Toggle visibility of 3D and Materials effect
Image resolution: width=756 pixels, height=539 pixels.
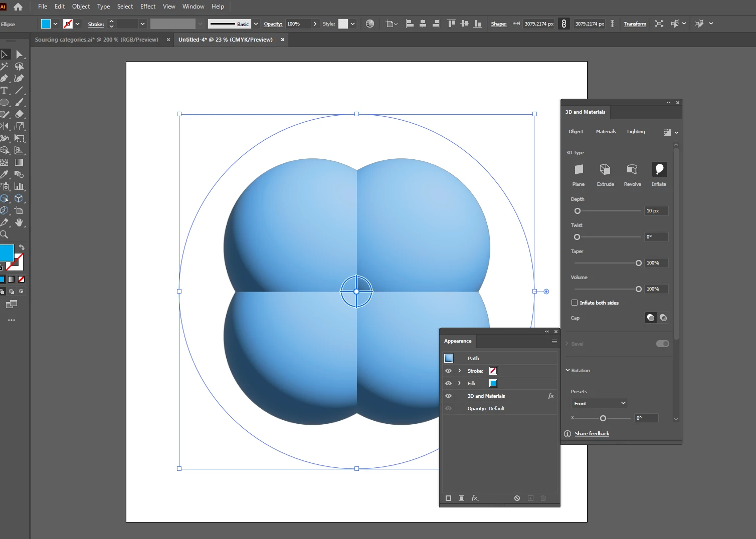click(x=448, y=396)
